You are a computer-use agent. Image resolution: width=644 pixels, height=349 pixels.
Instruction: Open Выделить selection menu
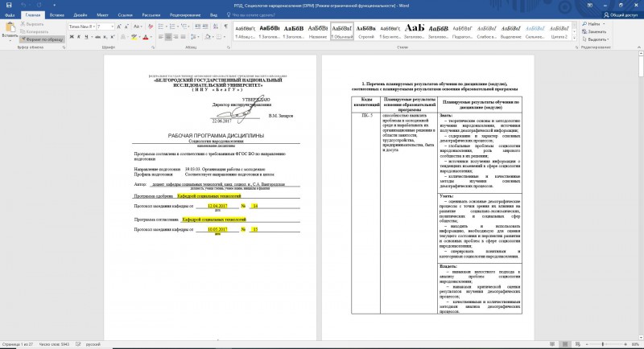(596, 39)
